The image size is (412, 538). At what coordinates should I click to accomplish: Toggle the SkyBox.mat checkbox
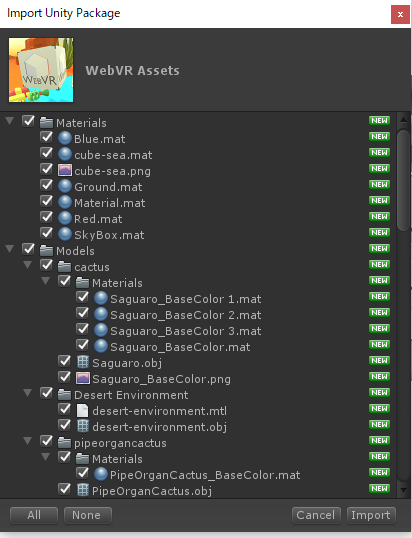(x=46, y=234)
